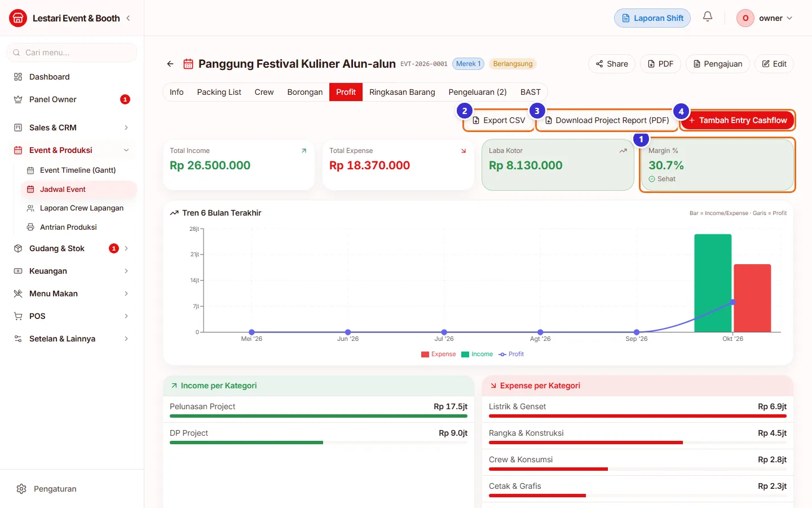Expand Setelan & Lainnya menu
Image resolution: width=812 pixels, height=508 pixels.
tap(72, 339)
